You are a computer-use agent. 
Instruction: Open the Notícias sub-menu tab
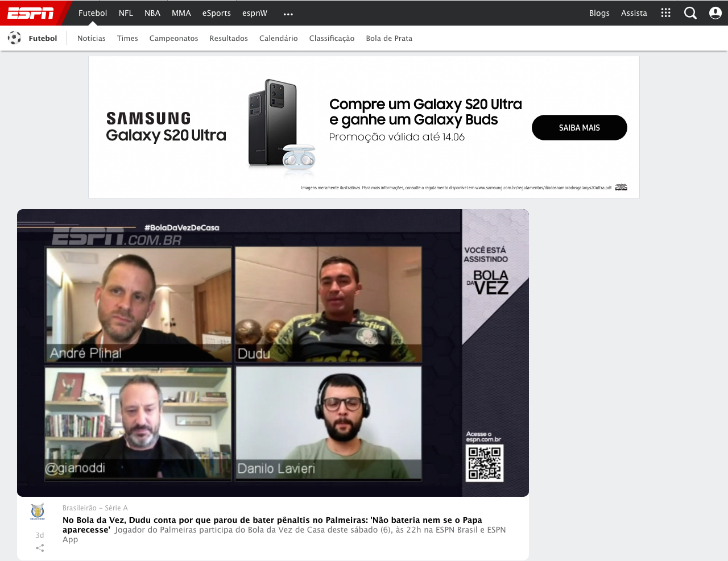click(92, 38)
